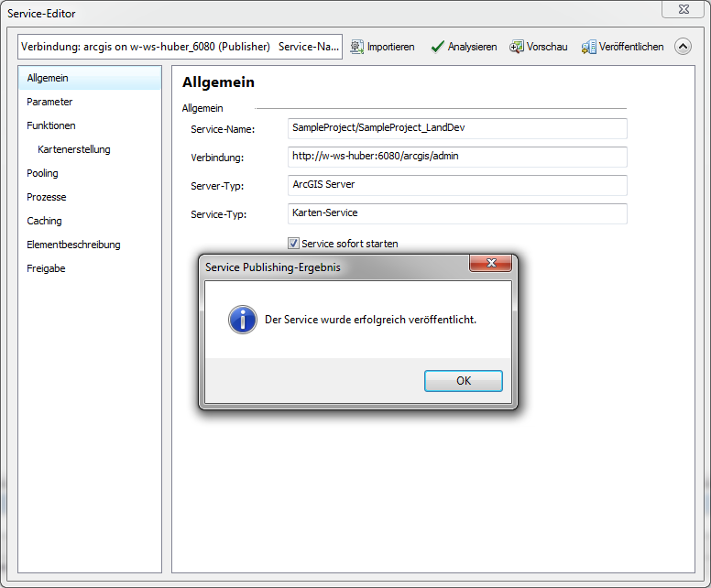Click the Veröffentlichen publish icon
Image resolution: width=711 pixels, height=588 pixels.
click(x=589, y=47)
